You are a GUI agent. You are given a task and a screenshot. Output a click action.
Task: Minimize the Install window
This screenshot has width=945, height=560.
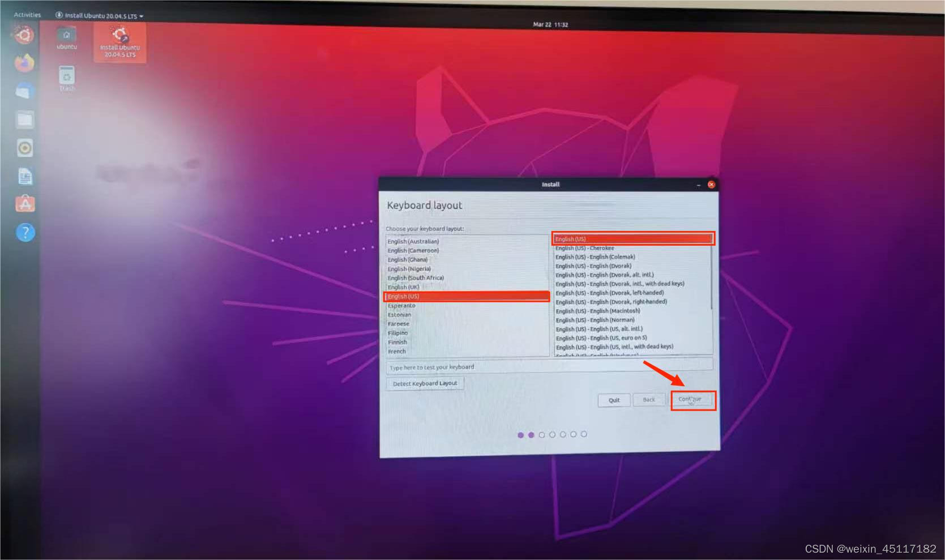coord(699,185)
